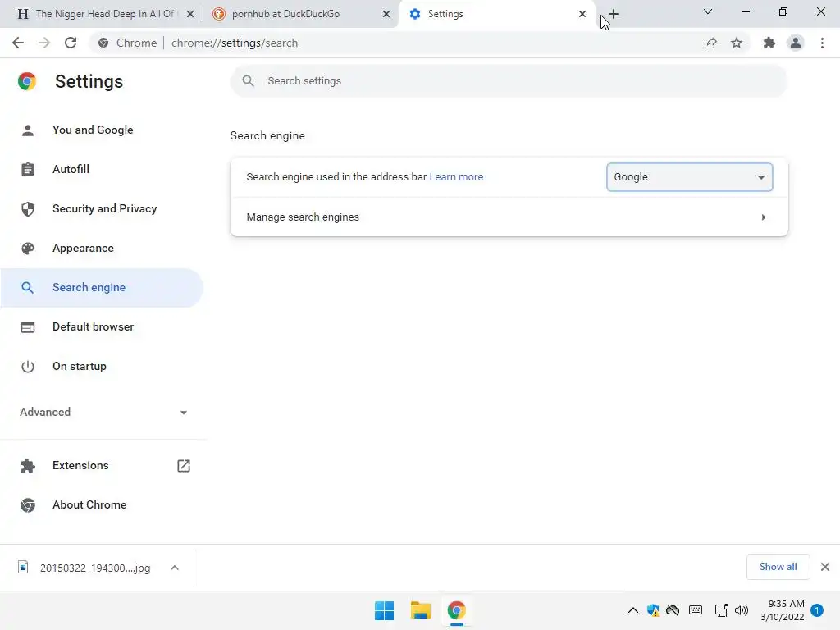The image size is (840, 630).
Task: Open options chevron for downloaded jpg file
Action: (x=175, y=568)
